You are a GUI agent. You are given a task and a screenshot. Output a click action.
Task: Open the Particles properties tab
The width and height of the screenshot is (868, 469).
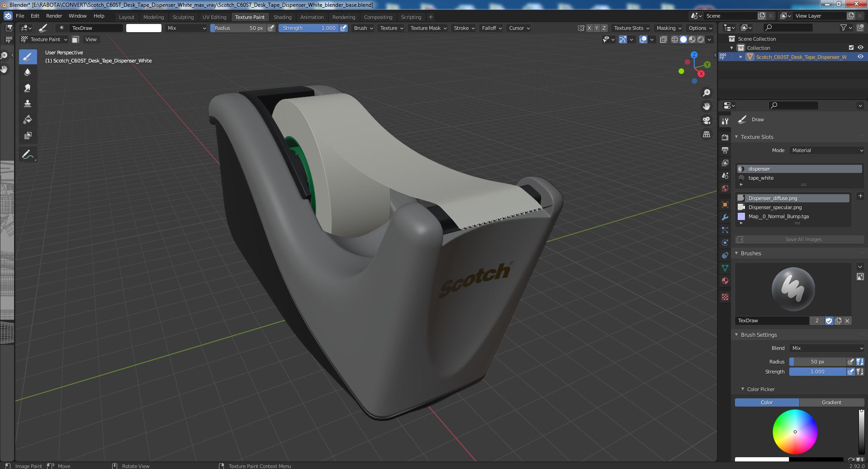click(725, 230)
